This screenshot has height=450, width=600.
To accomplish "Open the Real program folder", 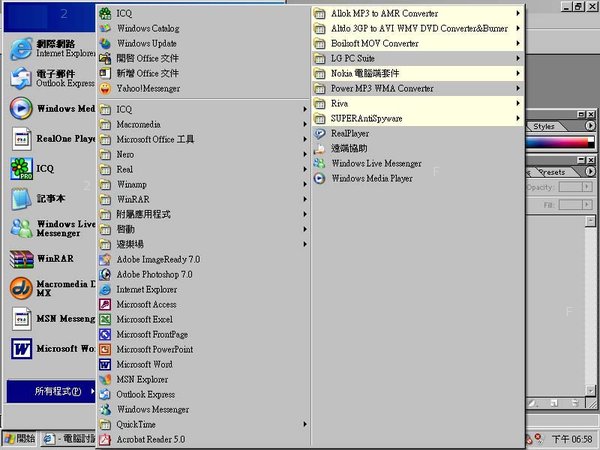I will pos(203,170).
